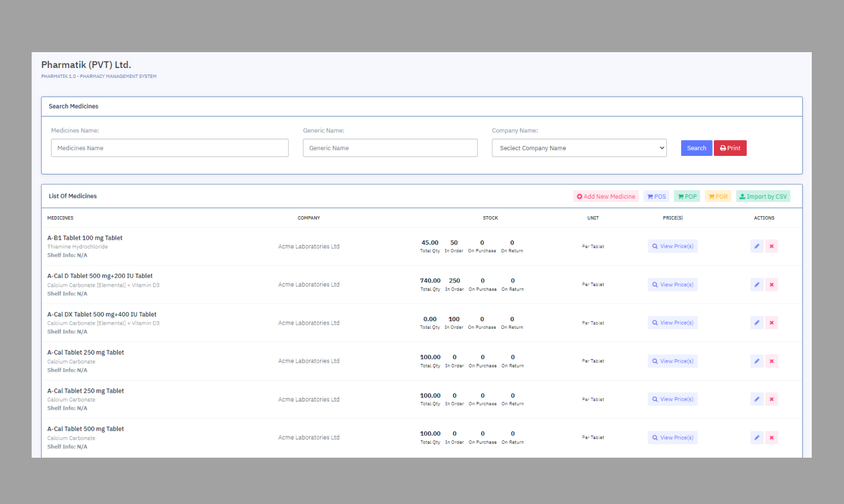
Task: Focus the Medicines Name field
Action: (170, 148)
